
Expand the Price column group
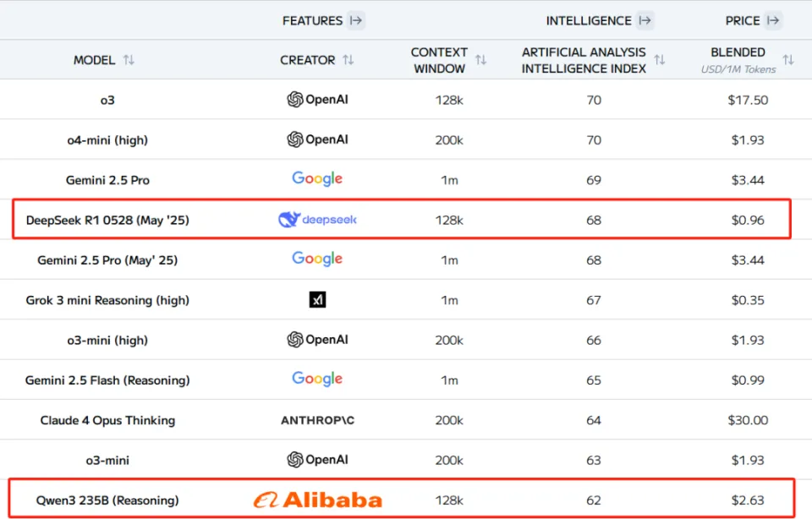[773, 20]
